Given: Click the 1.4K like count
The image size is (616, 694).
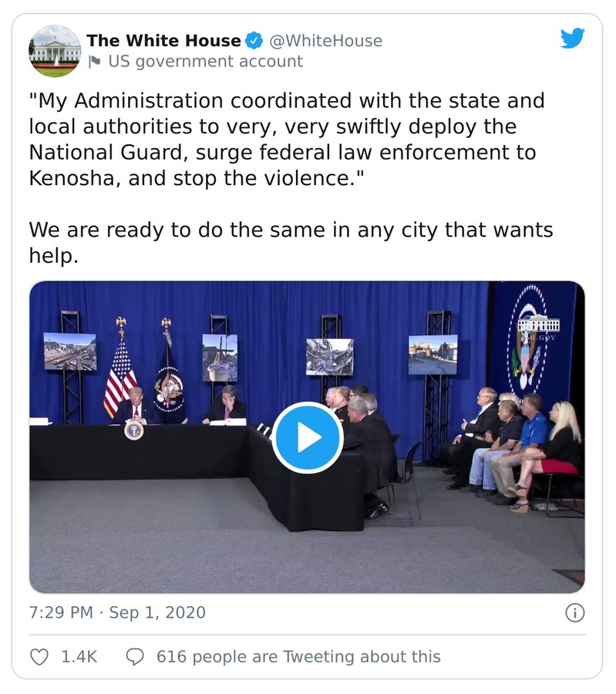Looking at the screenshot, I should (x=79, y=657).
